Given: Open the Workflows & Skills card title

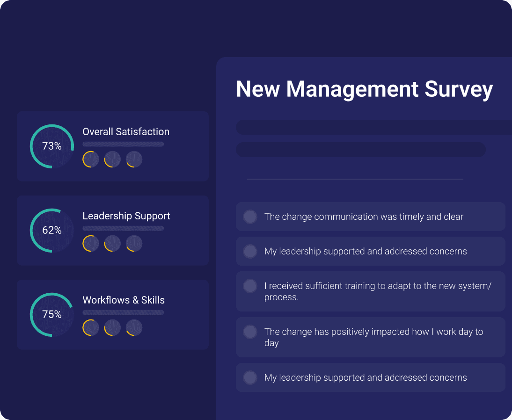Looking at the screenshot, I should pos(124,300).
